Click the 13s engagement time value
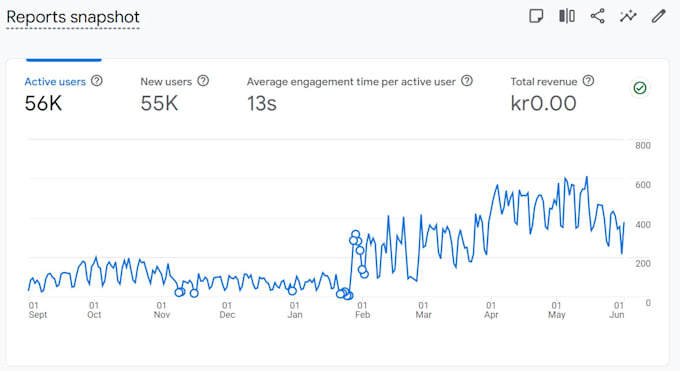 [x=262, y=103]
